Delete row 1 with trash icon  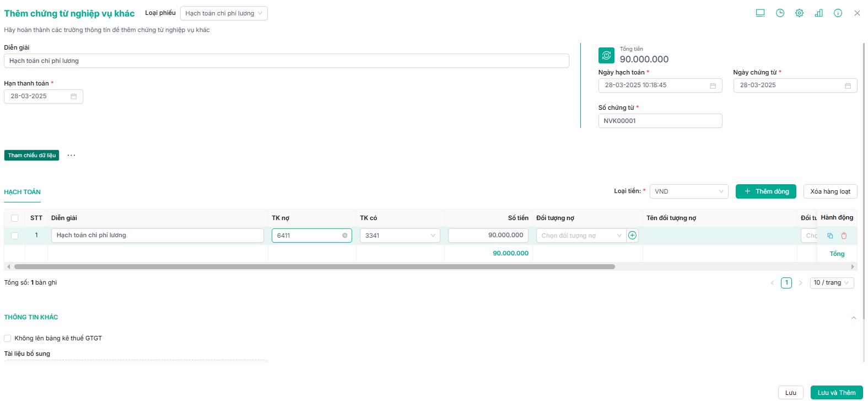(x=844, y=236)
